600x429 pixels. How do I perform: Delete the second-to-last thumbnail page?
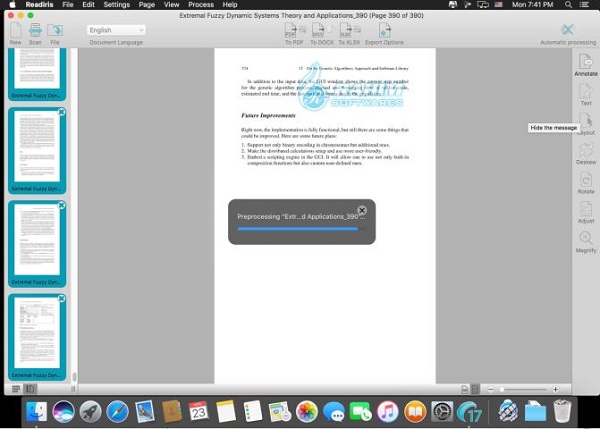[x=61, y=206]
